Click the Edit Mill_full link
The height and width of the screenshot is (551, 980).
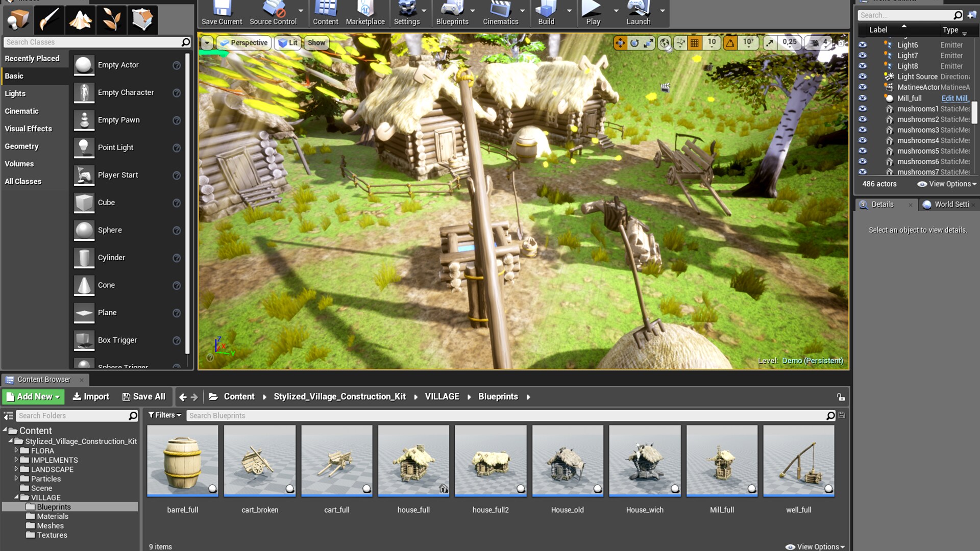coord(954,98)
